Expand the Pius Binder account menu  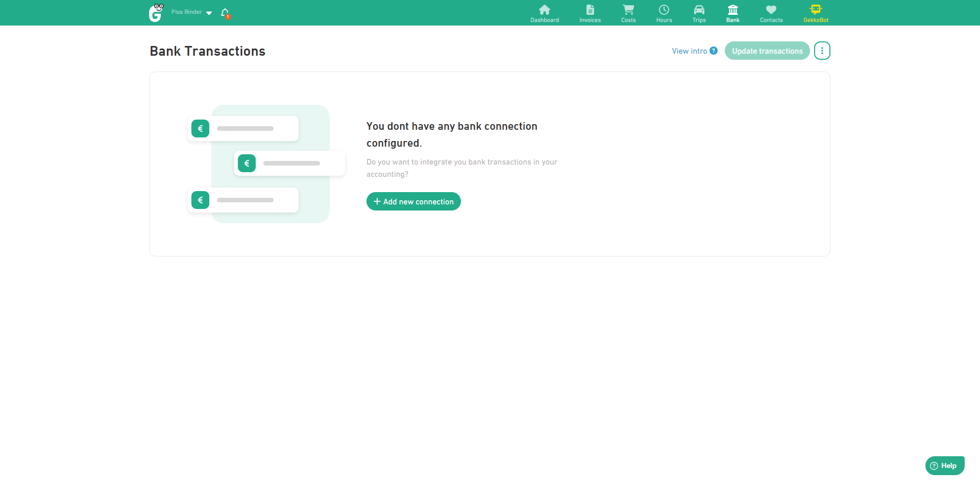point(187,12)
